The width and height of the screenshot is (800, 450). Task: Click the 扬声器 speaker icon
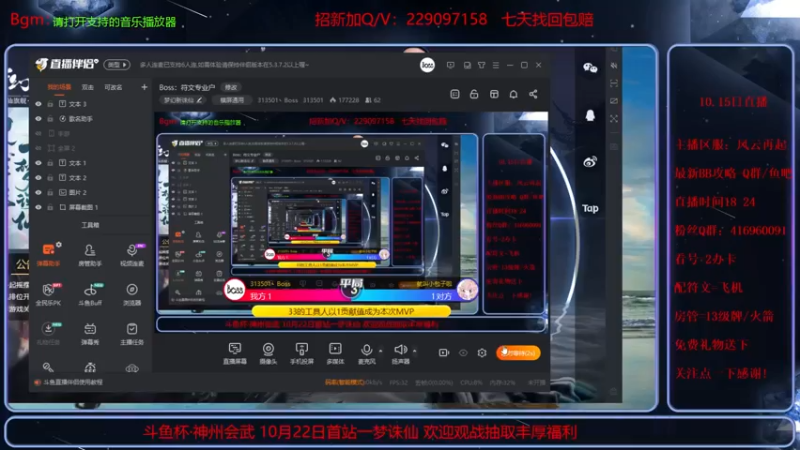[x=401, y=349]
